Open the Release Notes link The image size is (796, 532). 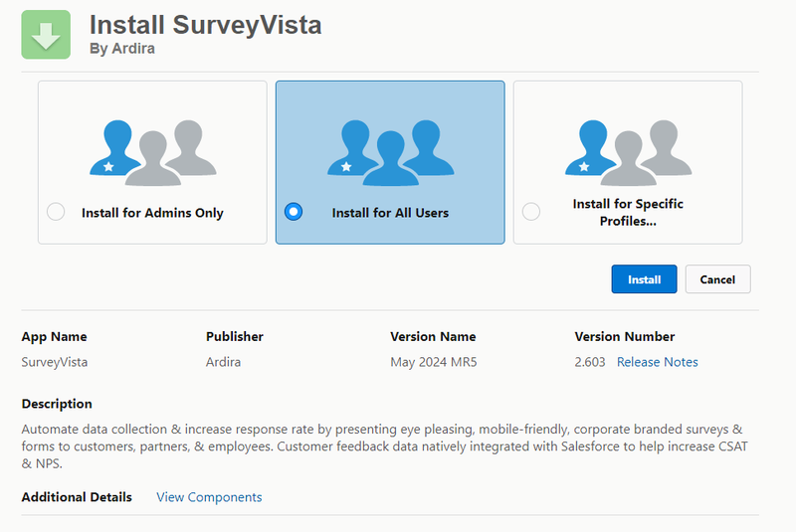click(x=657, y=362)
